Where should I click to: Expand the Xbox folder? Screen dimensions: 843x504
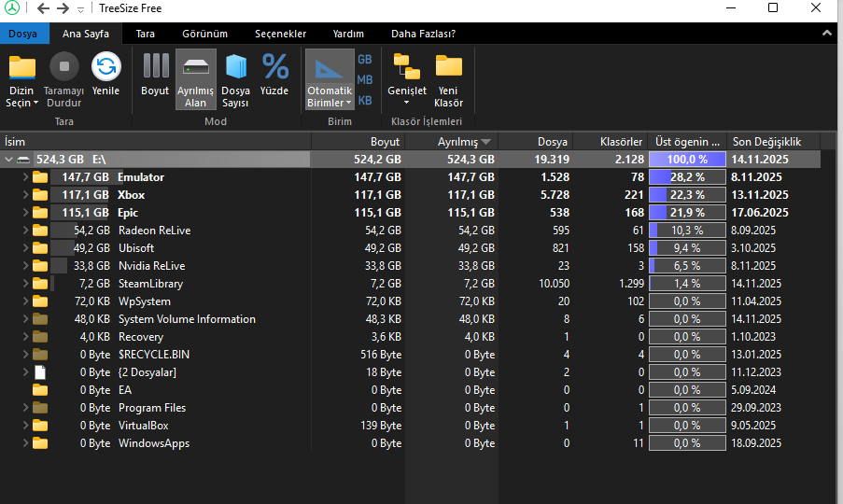(25, 195)
